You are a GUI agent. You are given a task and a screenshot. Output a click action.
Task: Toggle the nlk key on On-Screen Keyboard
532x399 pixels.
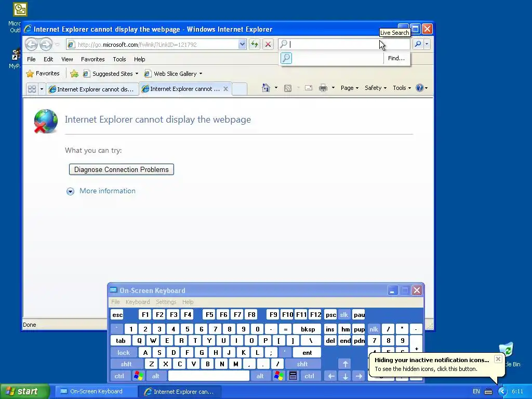(374, 329)
